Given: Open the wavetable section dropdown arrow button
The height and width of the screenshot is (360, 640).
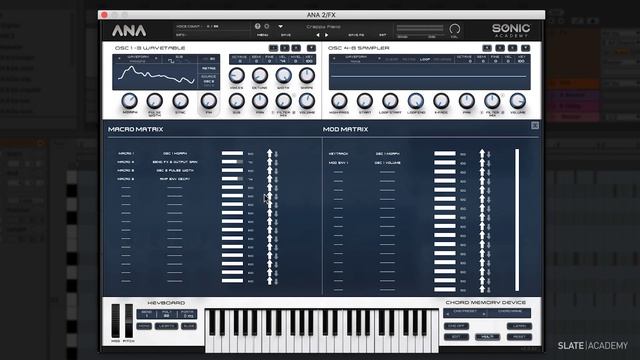Looking at the screenshot, I should pos(311,48).
